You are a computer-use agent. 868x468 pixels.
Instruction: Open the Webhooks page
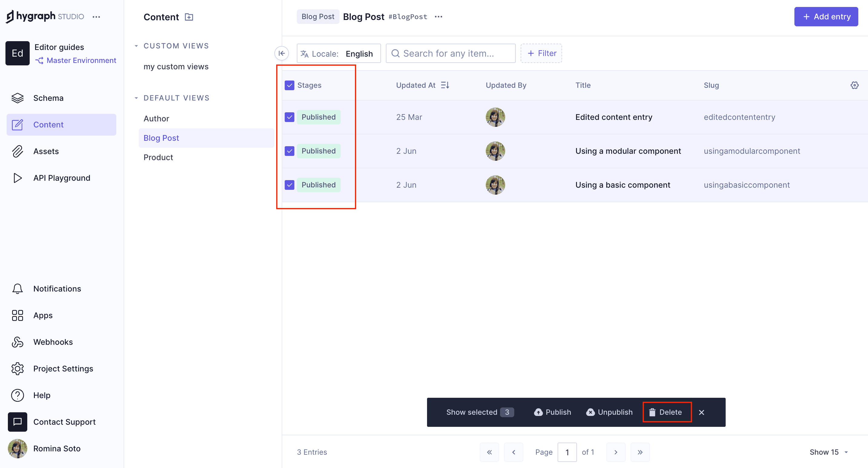tap(53, 342)
